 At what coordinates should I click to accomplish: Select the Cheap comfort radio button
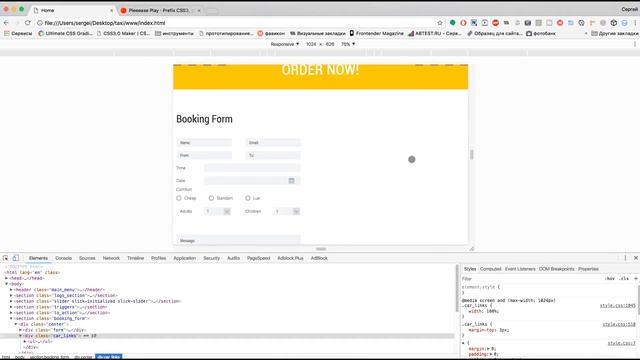(x=179, y=198)
